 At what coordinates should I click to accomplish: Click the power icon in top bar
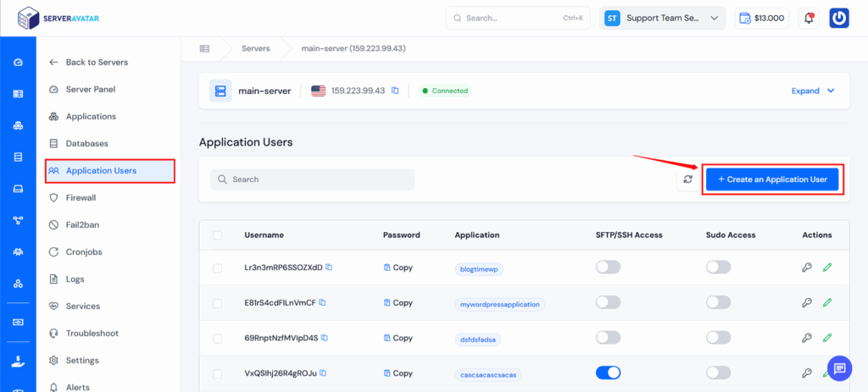pos(838,18)
